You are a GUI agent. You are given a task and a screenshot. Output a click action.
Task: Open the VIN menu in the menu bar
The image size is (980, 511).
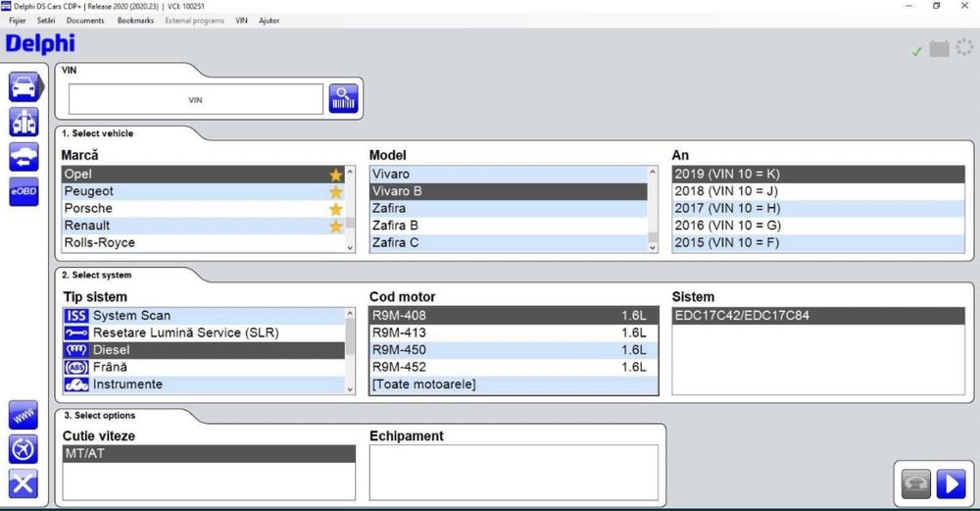241,21
